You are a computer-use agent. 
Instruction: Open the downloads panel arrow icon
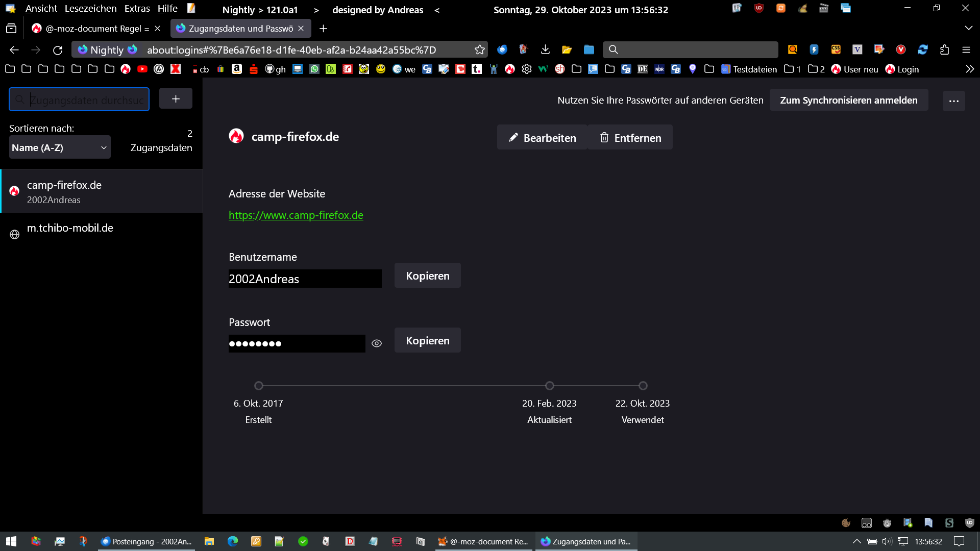545,49
